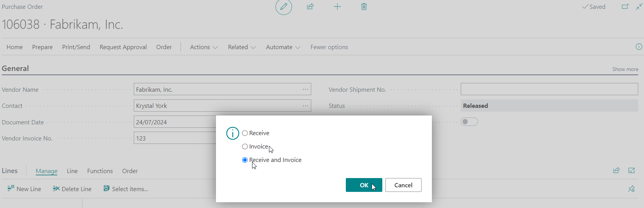Click OK to confirm posting
This screenshot has height=208, width=644.
[364, 185]
